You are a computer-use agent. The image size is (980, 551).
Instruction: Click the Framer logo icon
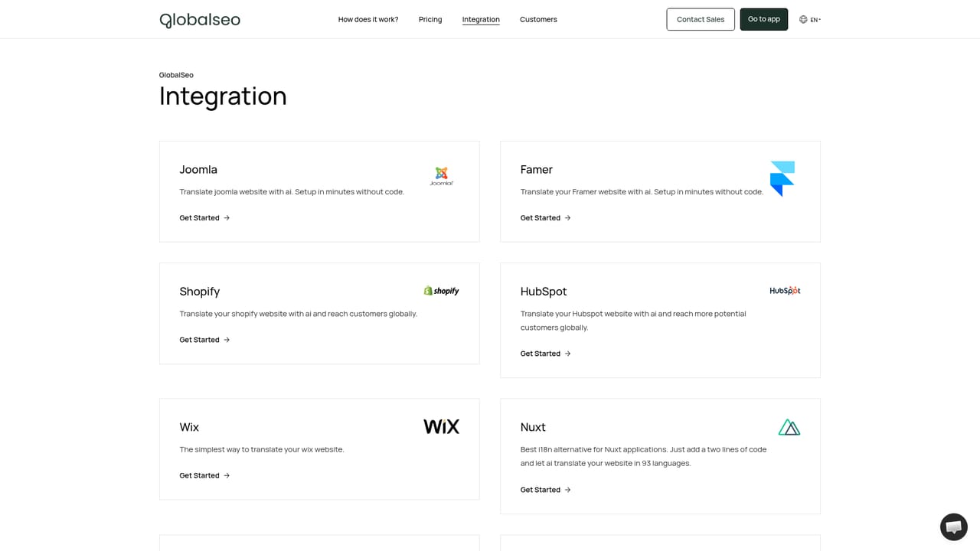pos(782,179)
